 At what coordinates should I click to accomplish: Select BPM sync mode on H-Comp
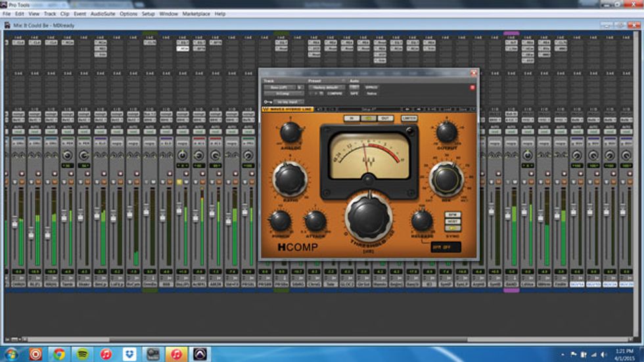[x=453, y=215]
